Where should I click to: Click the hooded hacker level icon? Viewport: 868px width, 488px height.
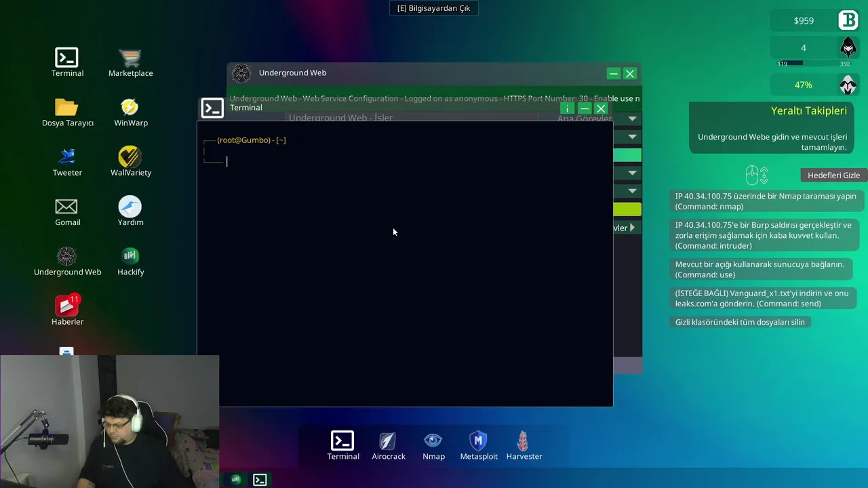[x=848, y=47]
